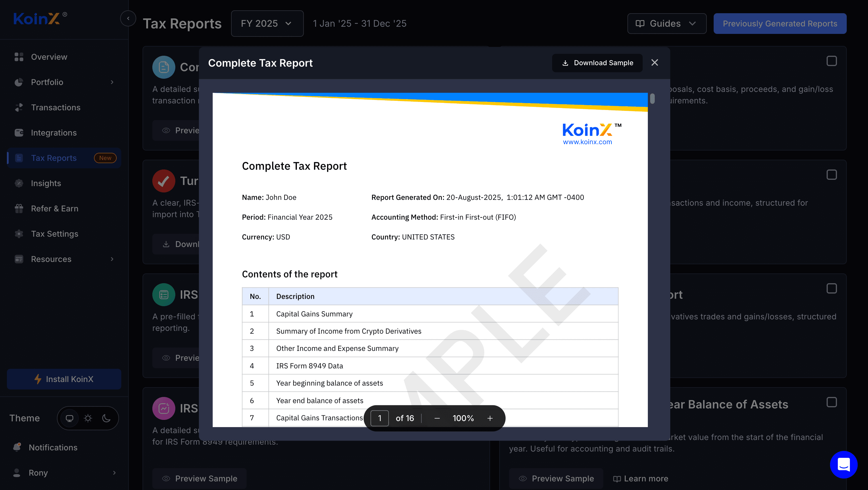Check the derivatives report card checkbox

tap(831, 289)
